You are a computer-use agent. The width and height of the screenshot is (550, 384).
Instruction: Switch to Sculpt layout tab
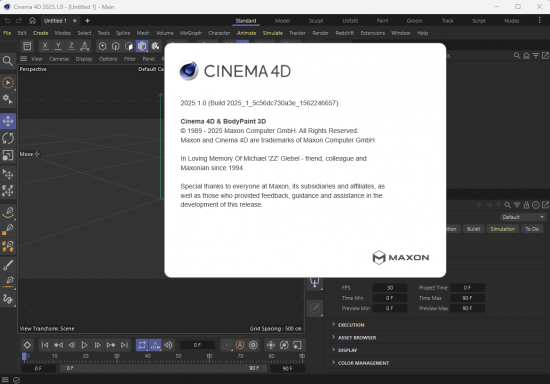click(x=316, y=21)
